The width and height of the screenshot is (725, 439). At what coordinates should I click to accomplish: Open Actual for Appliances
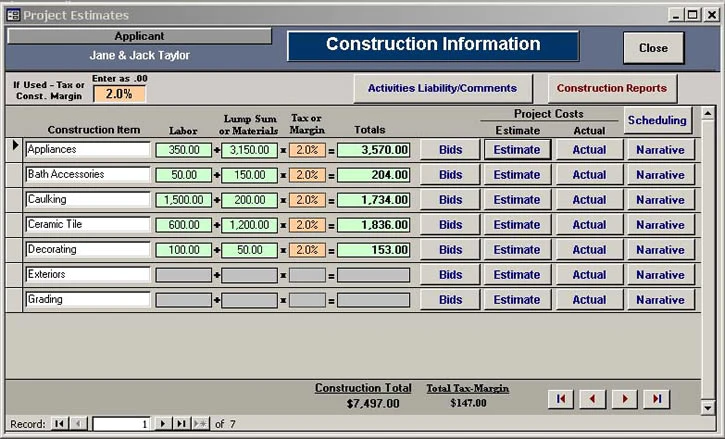coord(589,150)
